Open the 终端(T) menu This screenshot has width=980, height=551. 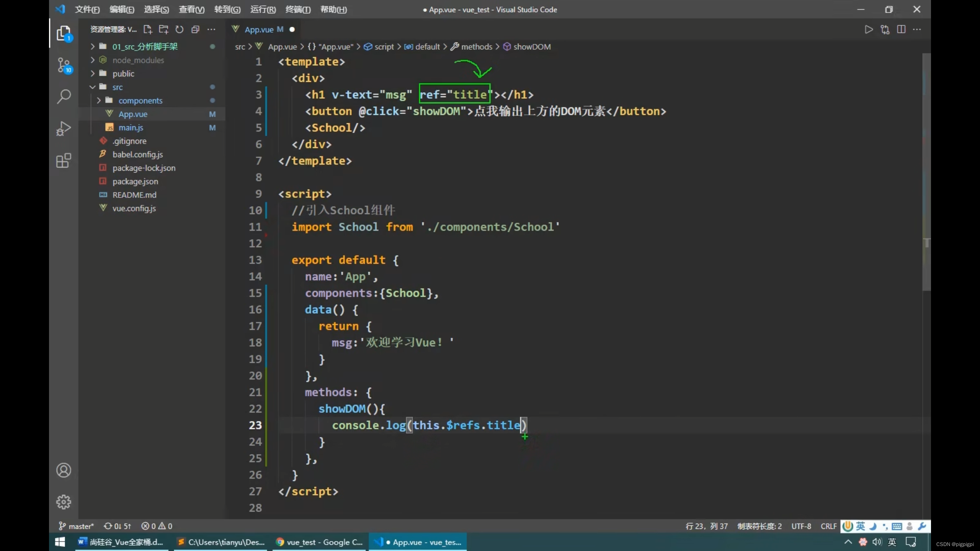click(298, 10)
